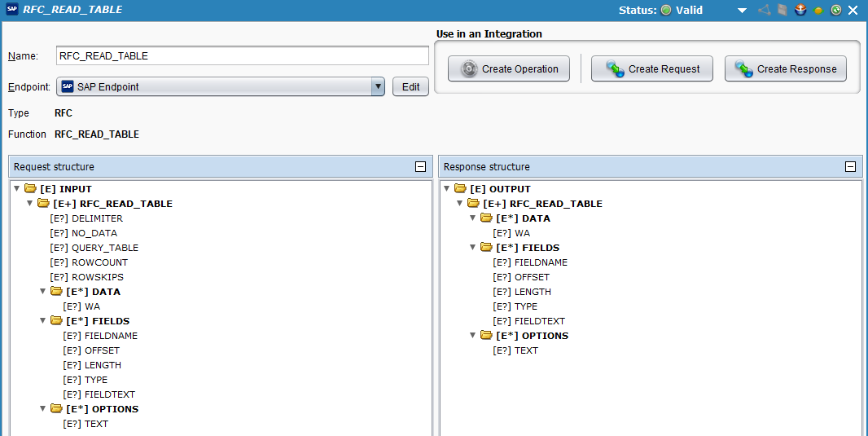The image size is (868, 436).
Task: Click the Edit button beside Endpoint
Action: point(410,87)
